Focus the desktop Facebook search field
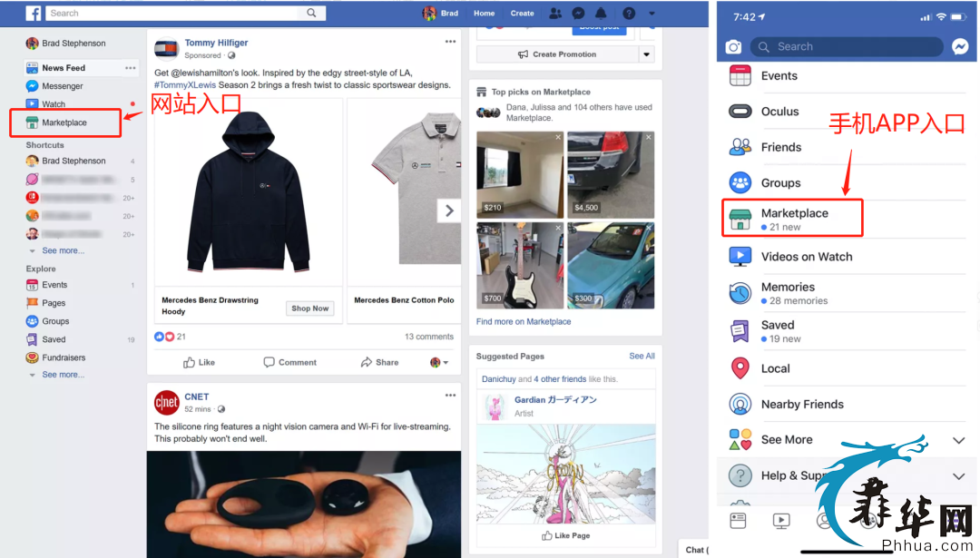 point(173,13)
